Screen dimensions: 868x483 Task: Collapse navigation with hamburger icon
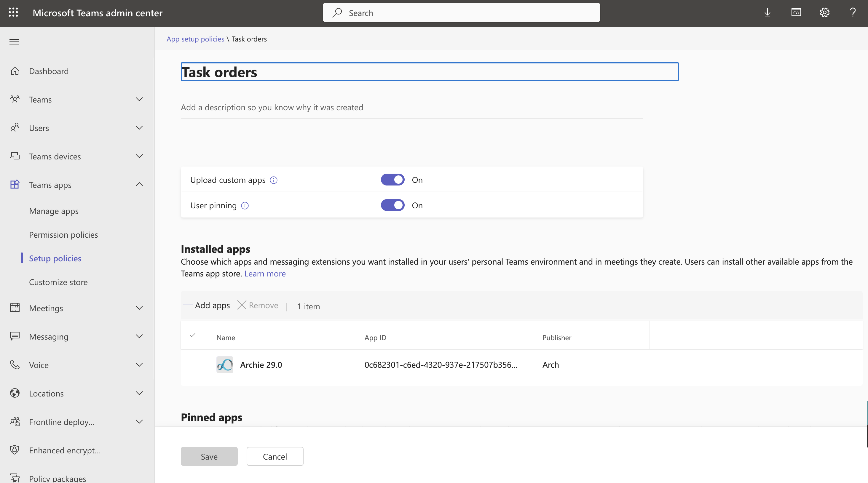click(x=14, y=42)
